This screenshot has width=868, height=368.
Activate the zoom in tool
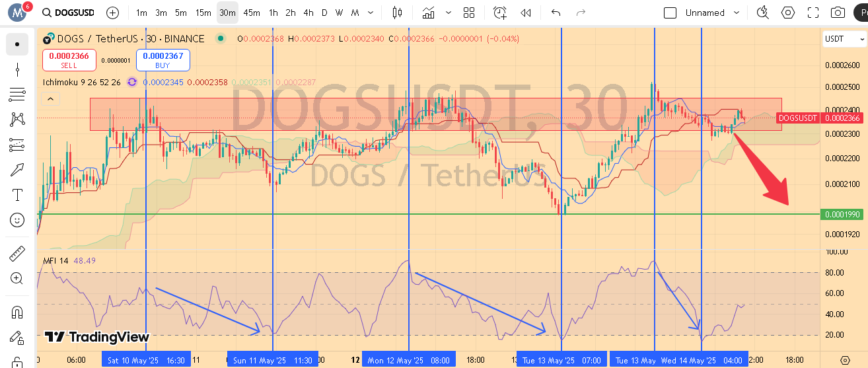click(x=17, y=278)
